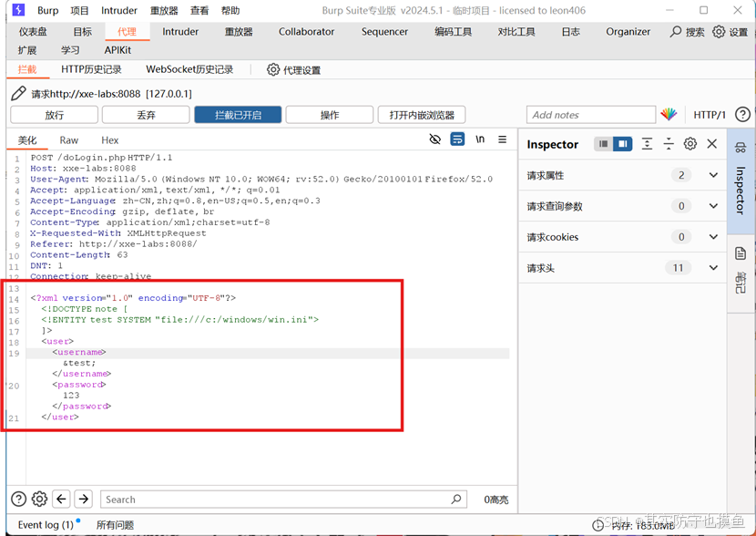Go to the next search match arrow
This screenshot has height=536, width=756.
coord(84,499)
